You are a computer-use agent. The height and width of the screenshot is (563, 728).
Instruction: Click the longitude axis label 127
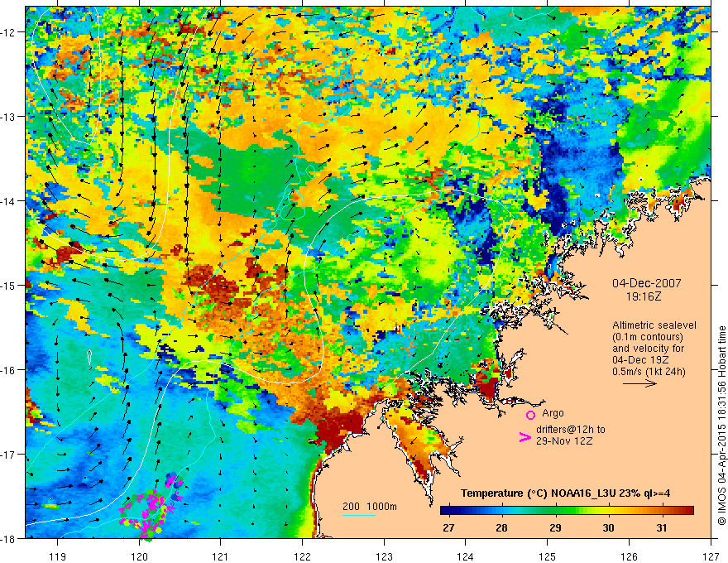[711, 556]
